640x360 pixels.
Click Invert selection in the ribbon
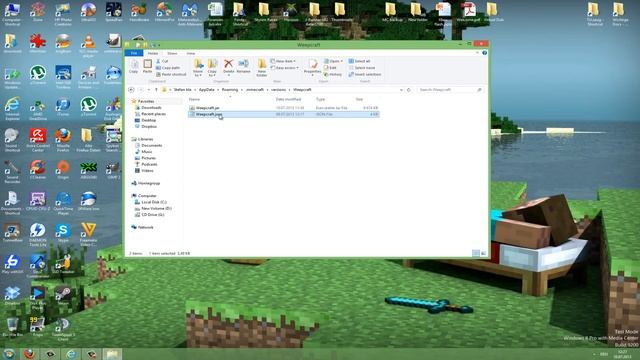coord(364,74)
